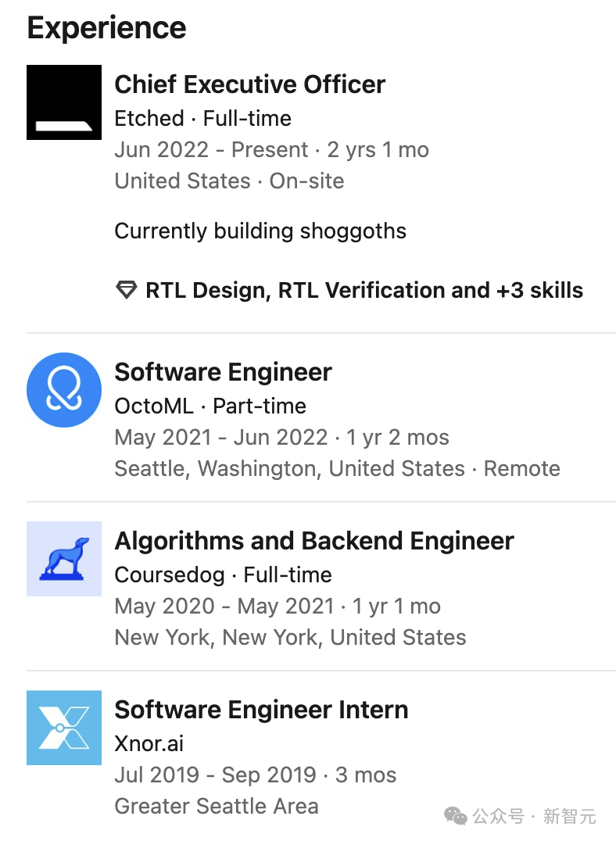This screenshot has height=841, width=616.
Task: Click the Etched · Full-time company text
Action: 202,119
